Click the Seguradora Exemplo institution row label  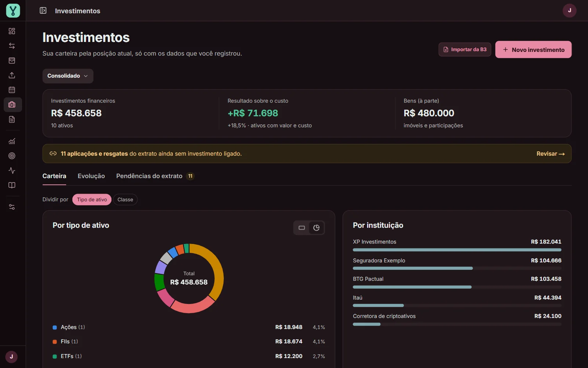379,261
